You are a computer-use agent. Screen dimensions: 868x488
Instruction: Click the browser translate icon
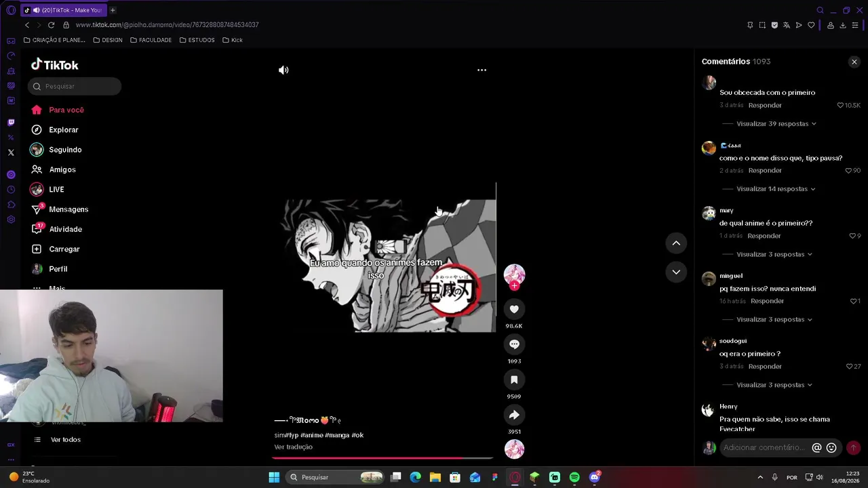(787, 25)
